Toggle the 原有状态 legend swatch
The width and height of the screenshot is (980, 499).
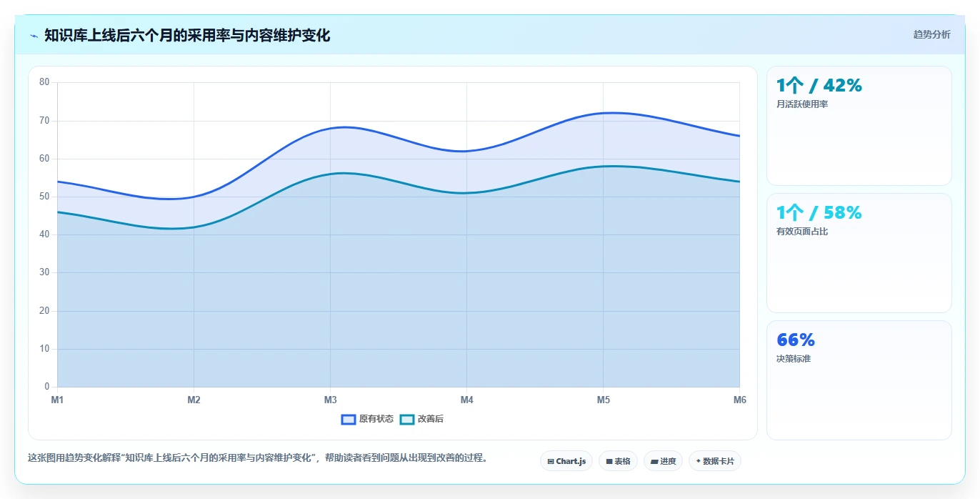click(349, 419)
